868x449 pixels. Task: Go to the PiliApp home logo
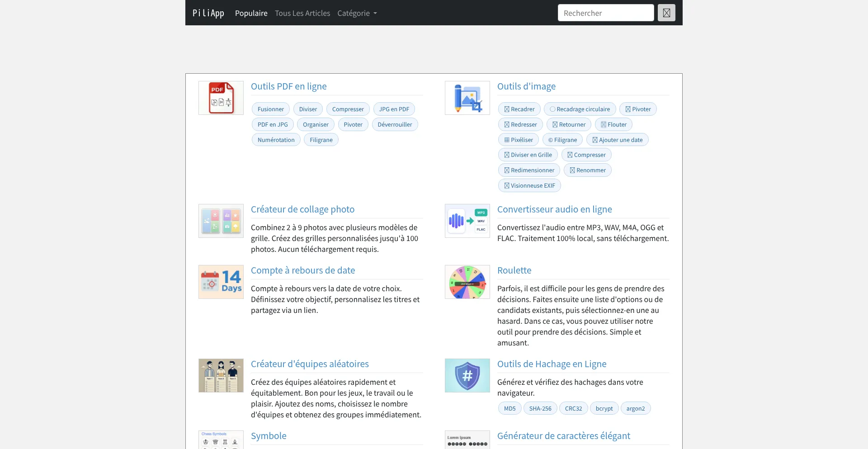tap(208, 13)
